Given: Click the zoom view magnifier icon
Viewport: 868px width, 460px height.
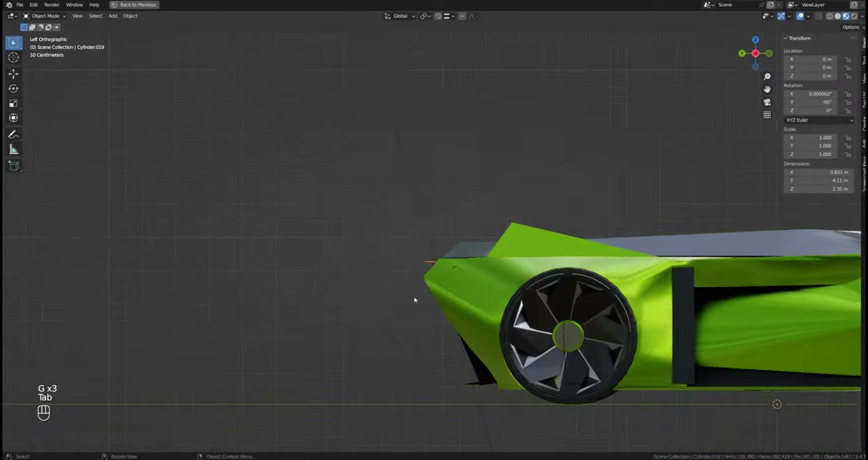Looking at the screenshot, I should tap(767, 77).
